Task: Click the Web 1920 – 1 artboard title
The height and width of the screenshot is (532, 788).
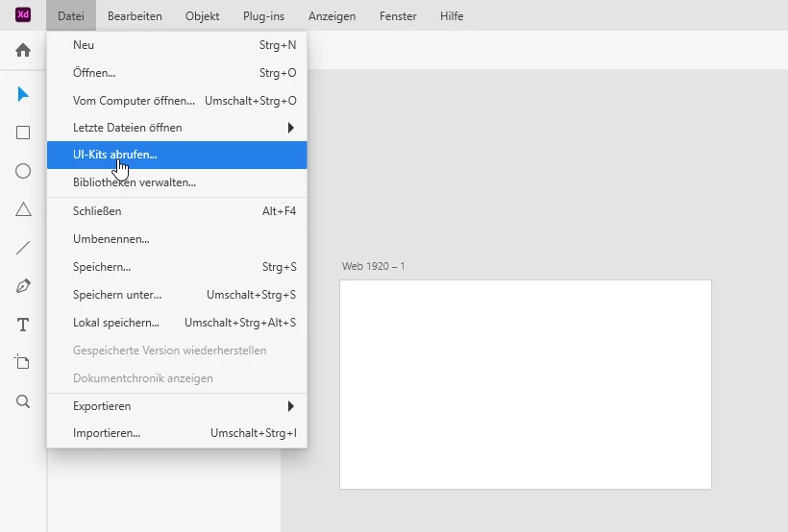Action: [374, 266]
